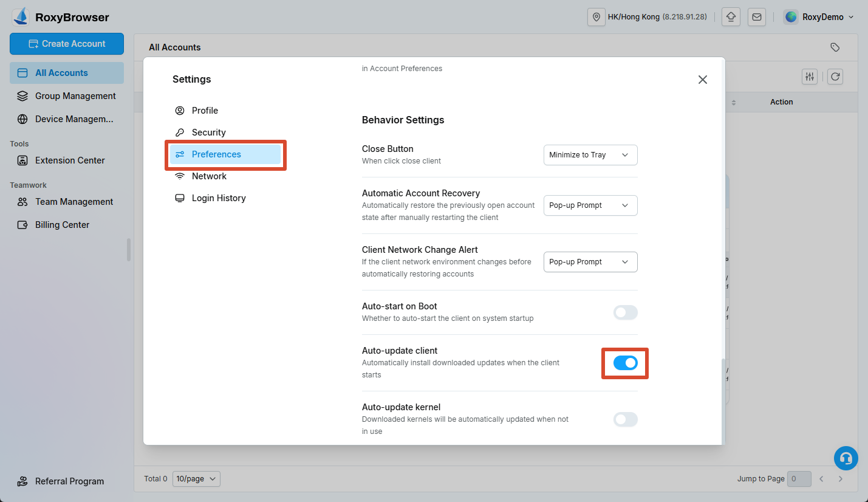This screenshot has height=502, width=868.
Task: Go to next page arrow
Action: (x=841, y=479)
